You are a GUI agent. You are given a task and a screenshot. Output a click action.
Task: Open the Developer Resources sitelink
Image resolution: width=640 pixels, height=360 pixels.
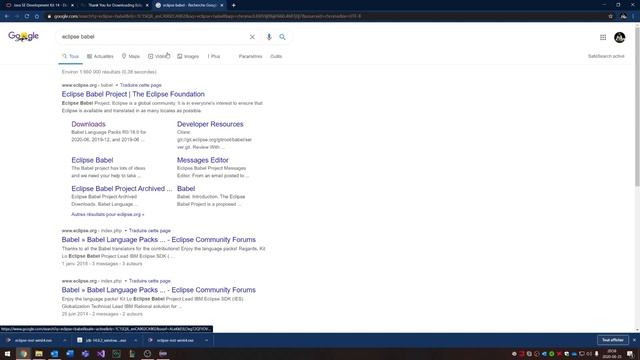[210, 124]
